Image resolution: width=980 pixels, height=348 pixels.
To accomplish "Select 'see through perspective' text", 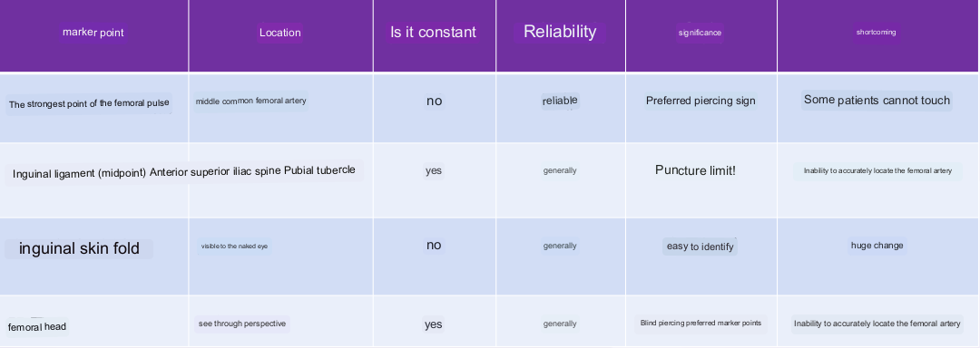I will click(242, 324).
